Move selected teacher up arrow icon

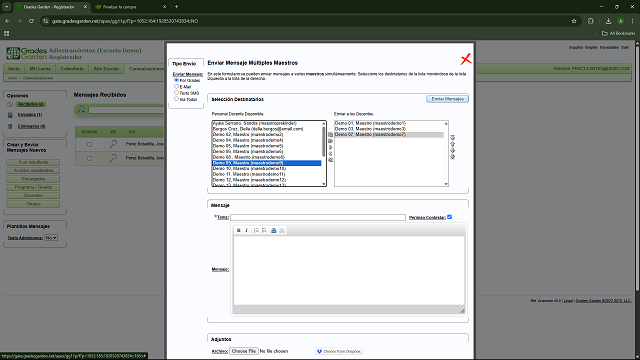tap(453, 144)
